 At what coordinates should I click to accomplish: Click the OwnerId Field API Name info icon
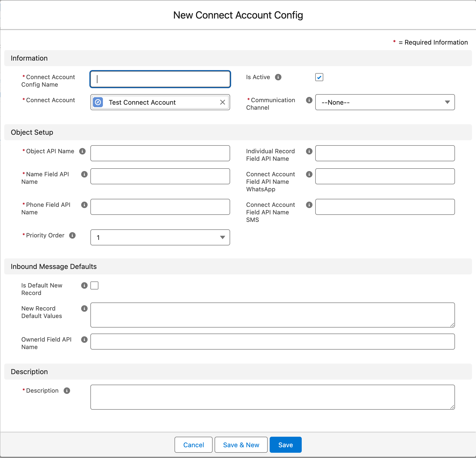pyautogui.click(x=84, y=340)
